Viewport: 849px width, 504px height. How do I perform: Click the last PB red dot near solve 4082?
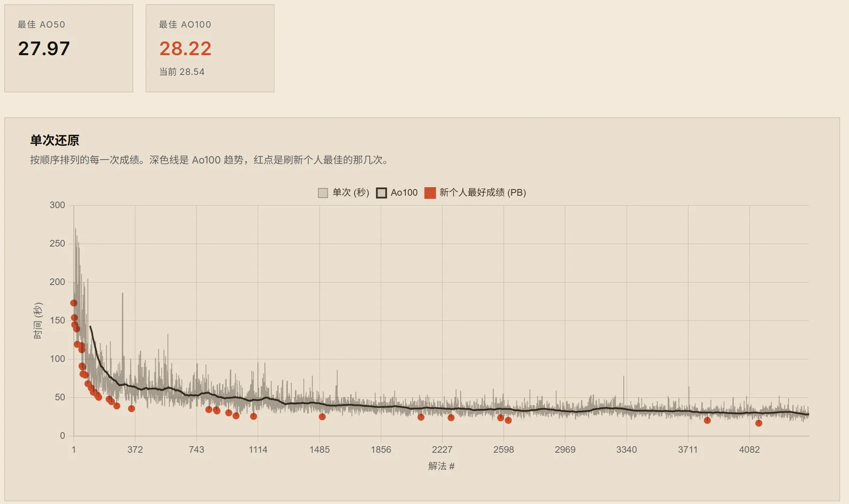pyautogui.click(x=759, y=423)
